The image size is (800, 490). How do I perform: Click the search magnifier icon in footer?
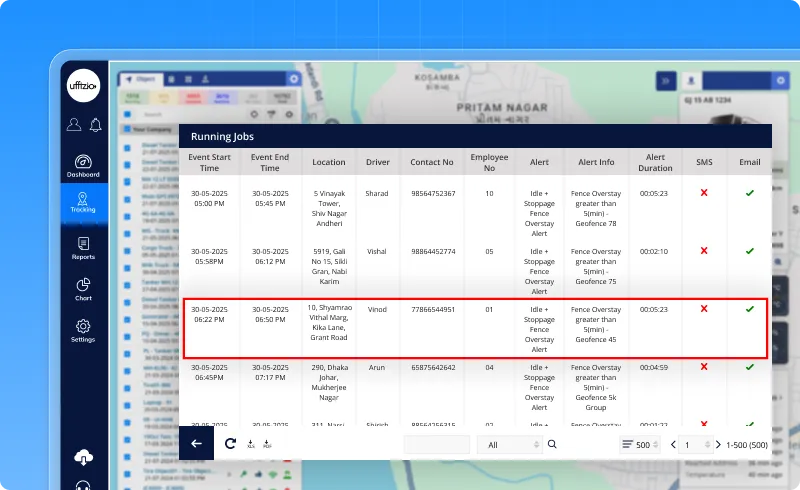click(x=552, y=444)
